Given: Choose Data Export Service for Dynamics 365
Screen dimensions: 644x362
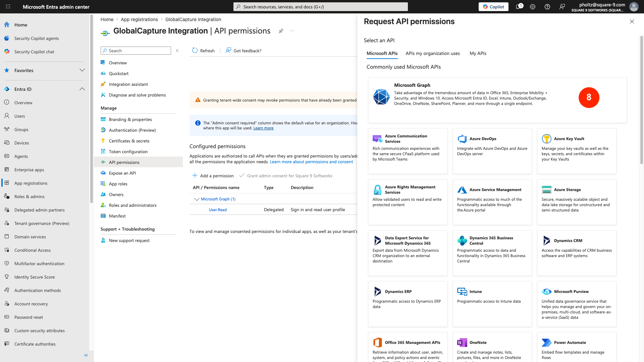Looking at the screenshot, I should 408,253.
